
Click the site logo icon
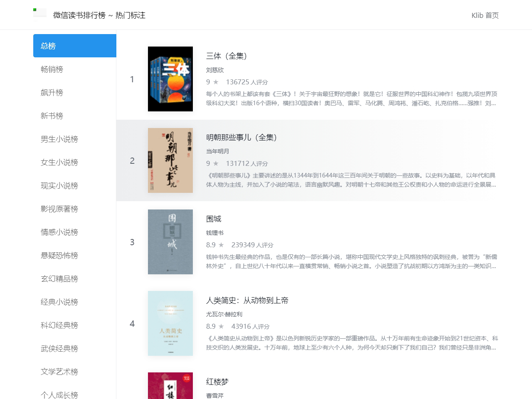tap(39, 14)
